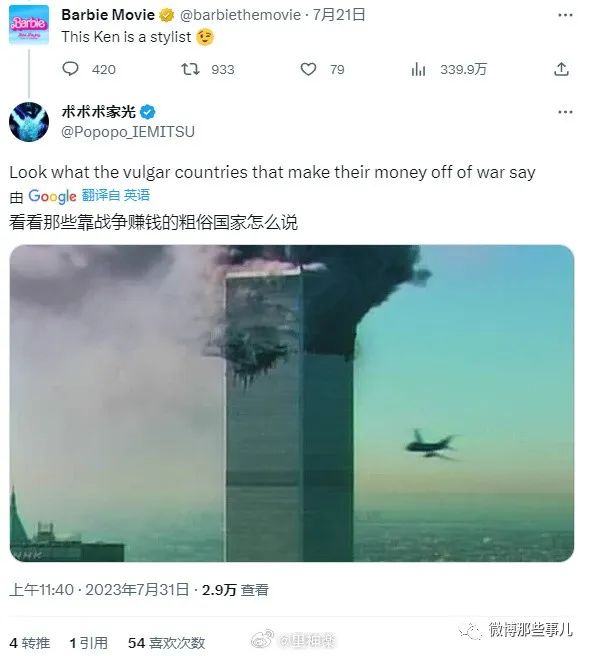The height and width of the screenshot is (656, 591).
Task: Open the reply bubble icon on the Barbie tweet
Action: (70, 69)
